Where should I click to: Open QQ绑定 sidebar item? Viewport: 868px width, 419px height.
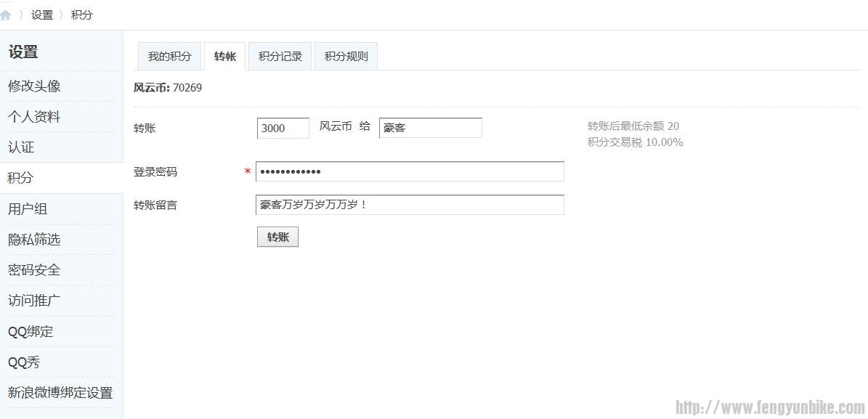pos(31,332)
